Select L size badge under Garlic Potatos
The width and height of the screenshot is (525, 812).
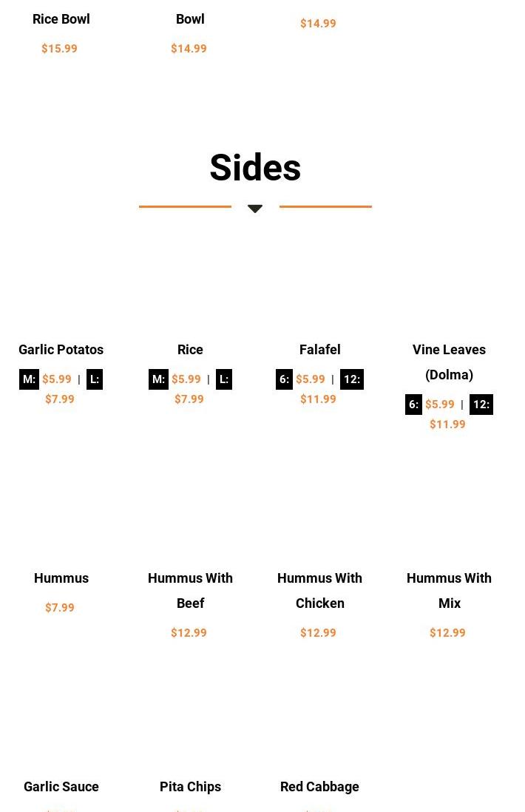tap(95, 379)
